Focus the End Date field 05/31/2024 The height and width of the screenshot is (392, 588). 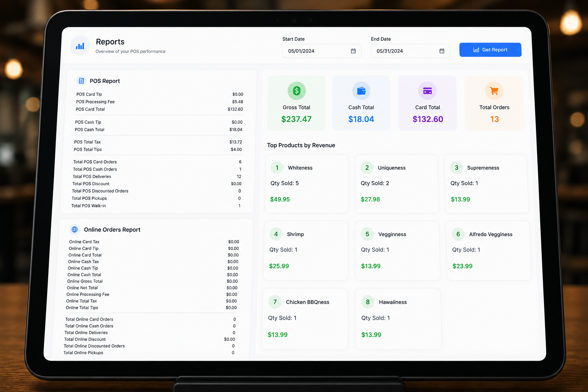(410, 51)
